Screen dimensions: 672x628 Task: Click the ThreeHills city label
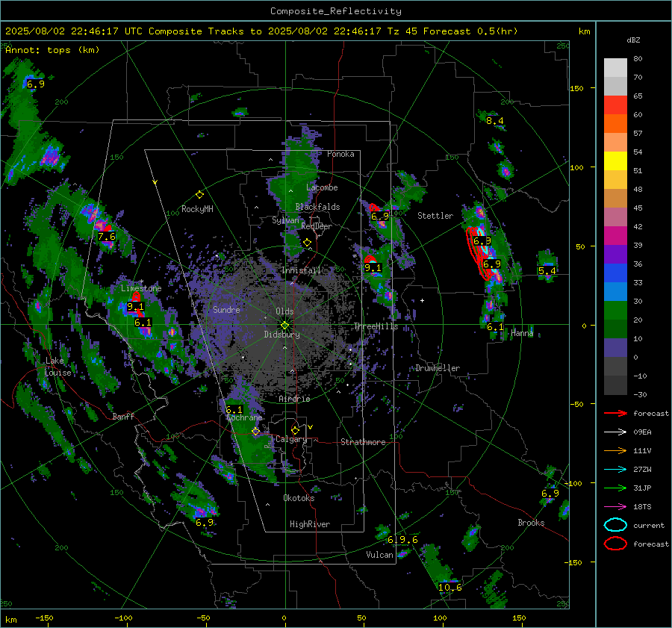pyautogui.click(x=376, y=326)
